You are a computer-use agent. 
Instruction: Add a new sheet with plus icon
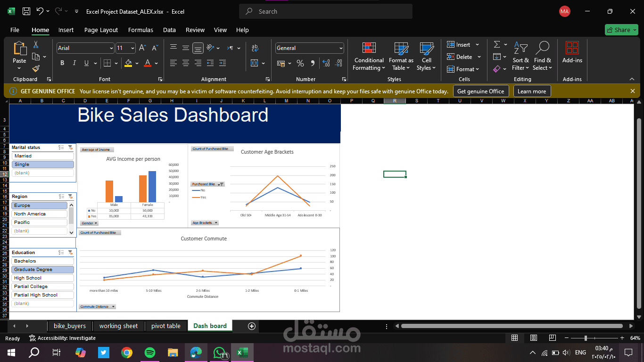(252, 326)
